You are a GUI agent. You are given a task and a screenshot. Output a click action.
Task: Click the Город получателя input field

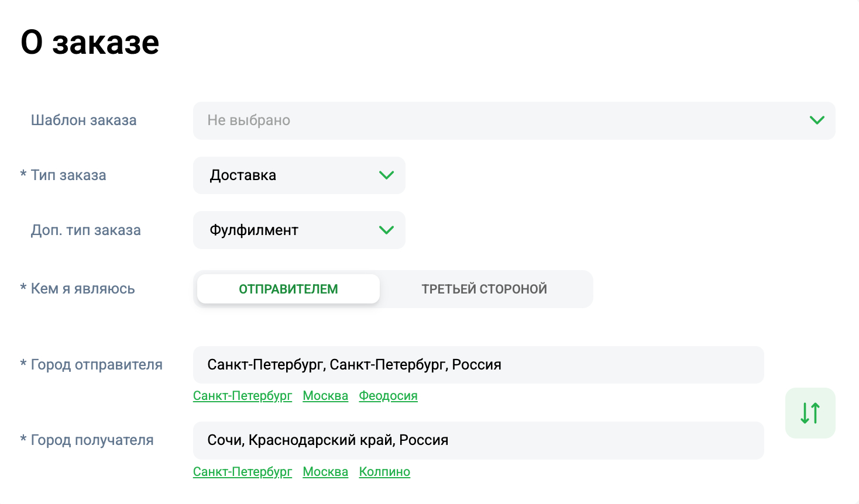pyautogui.click(x=477, y=440)
